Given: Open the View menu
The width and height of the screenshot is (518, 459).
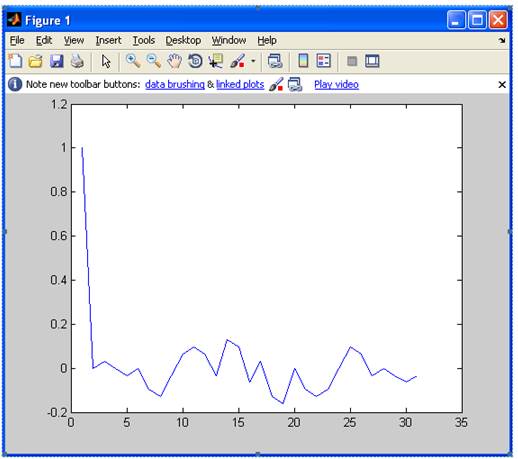Looking at the screenshot, I should (74, 40).
